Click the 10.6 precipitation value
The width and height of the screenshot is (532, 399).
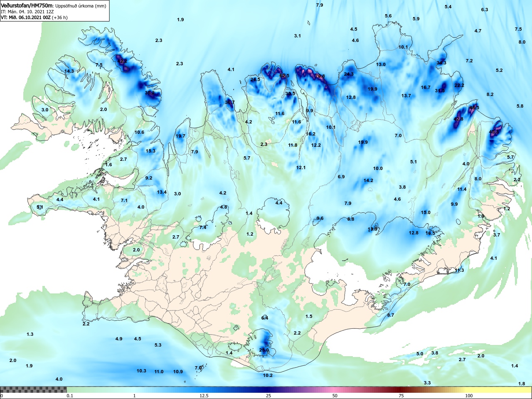[139, 132]
